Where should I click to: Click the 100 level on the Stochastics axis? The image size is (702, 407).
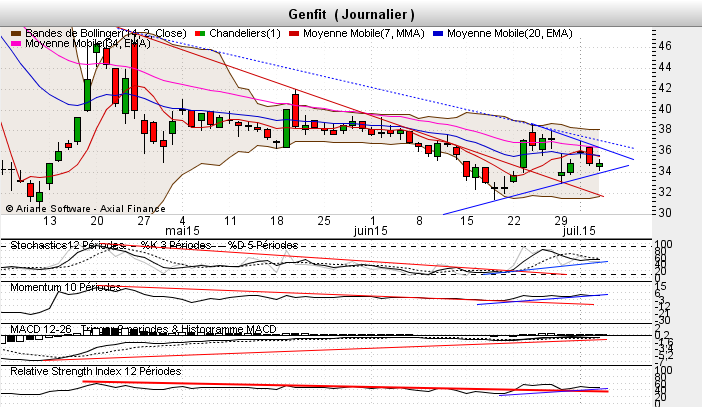(663, 244)
